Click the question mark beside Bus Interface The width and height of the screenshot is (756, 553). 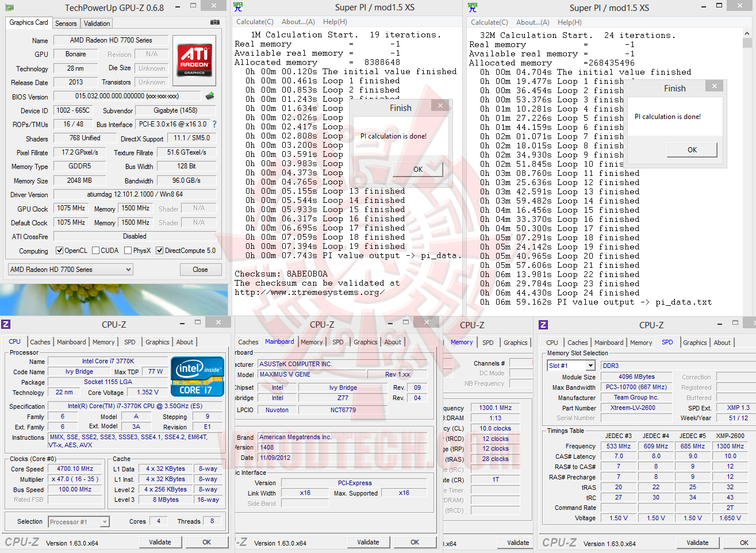(213, 124)
